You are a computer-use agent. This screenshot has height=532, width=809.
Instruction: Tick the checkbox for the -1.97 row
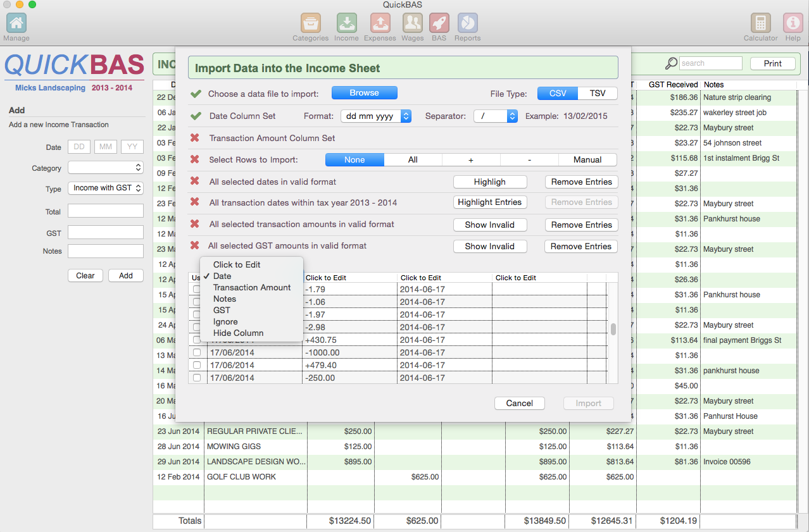click(x=197, y=314)
